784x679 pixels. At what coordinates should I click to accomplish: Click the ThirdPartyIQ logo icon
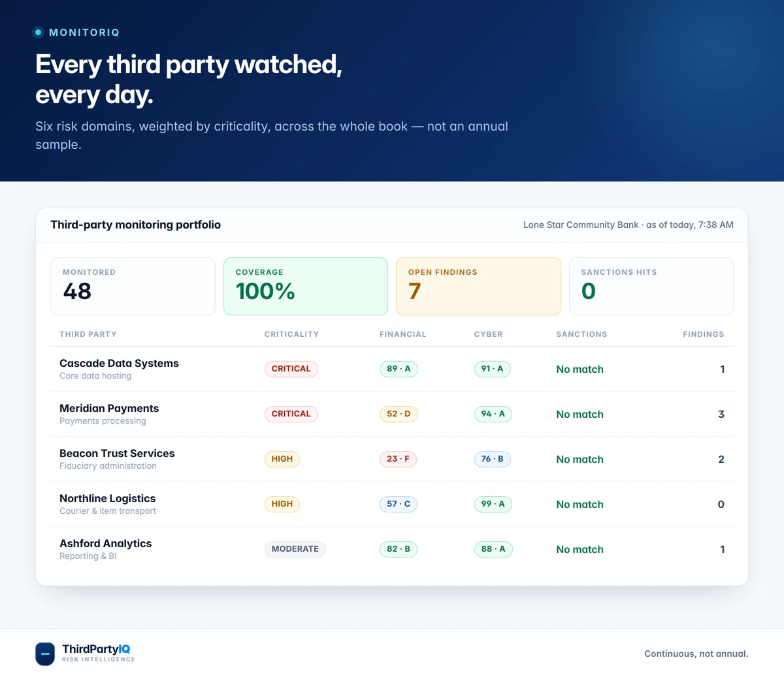45,654
